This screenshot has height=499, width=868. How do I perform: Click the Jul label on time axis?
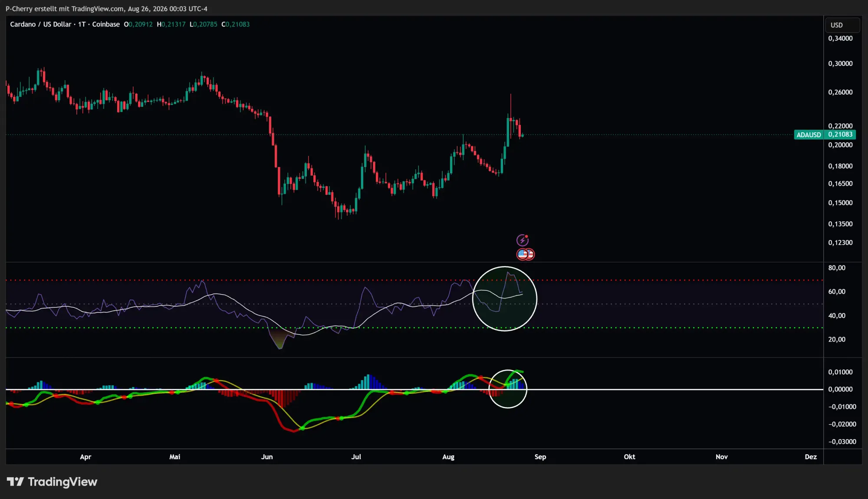[x=356, y=457]
